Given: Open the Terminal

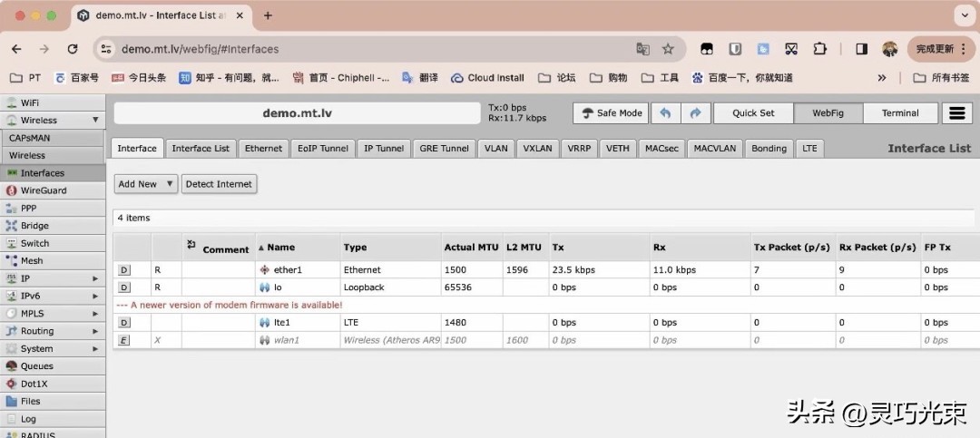Looking at the screenshot, I should 900,113.
